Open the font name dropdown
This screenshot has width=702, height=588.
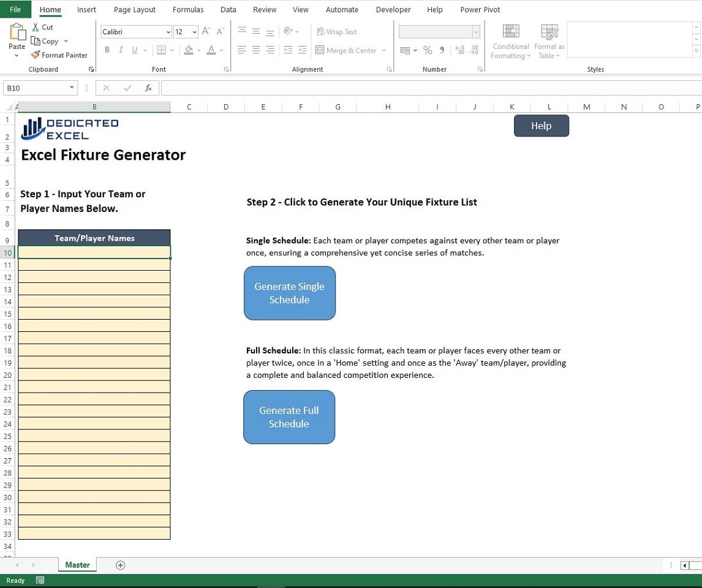point(169,31)
